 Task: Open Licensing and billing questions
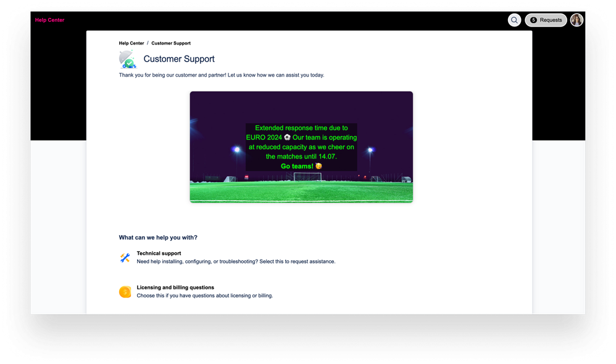click(x=175, y=287)
